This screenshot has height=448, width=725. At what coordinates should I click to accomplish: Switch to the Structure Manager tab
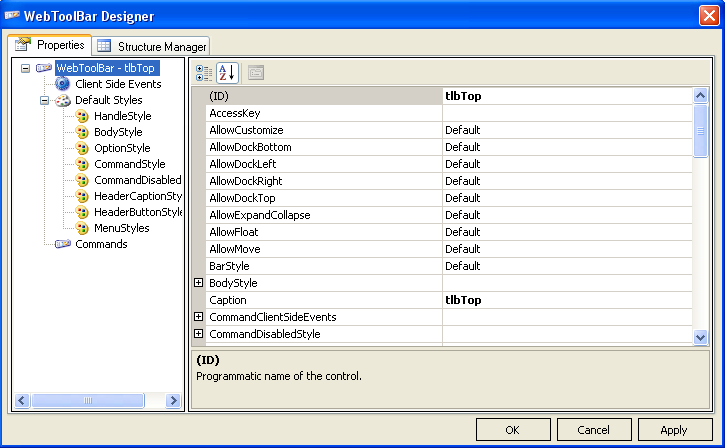(x=152, y=46)
